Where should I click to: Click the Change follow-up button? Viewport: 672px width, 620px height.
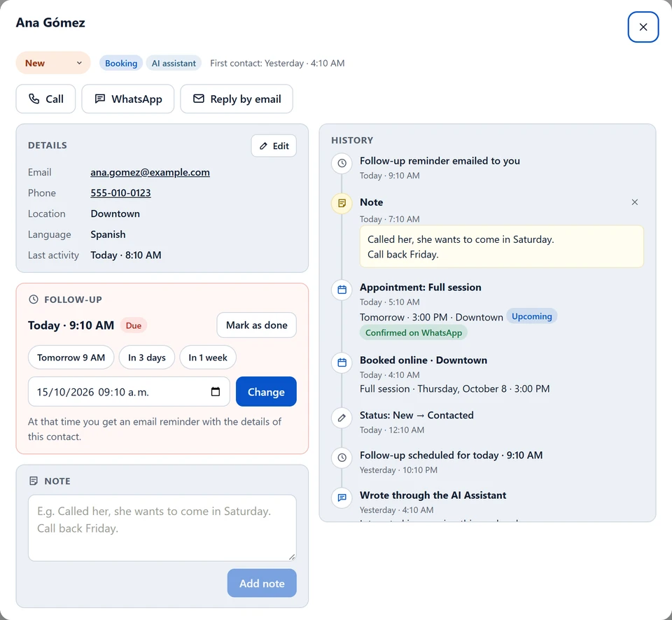pos(266,392)
